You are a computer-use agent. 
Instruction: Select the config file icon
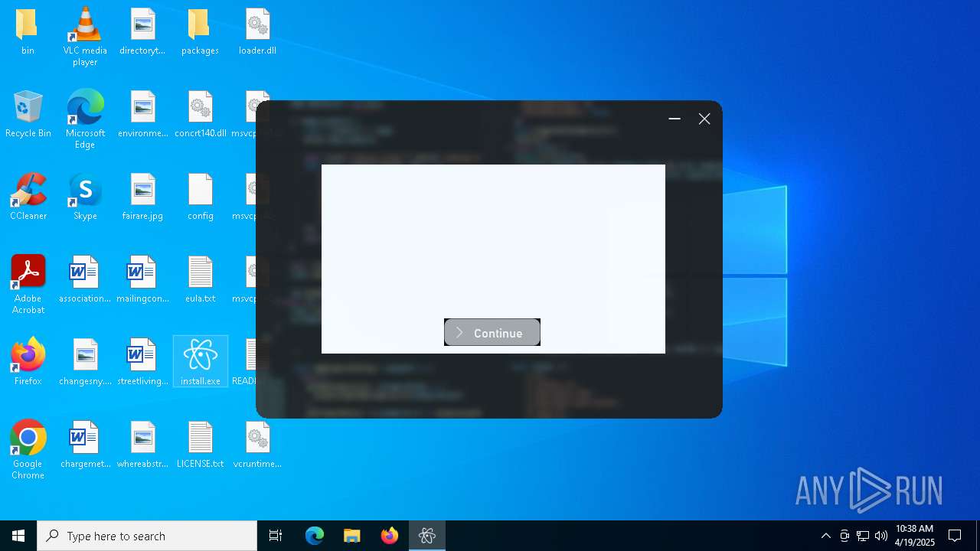[x=200, y=197]
